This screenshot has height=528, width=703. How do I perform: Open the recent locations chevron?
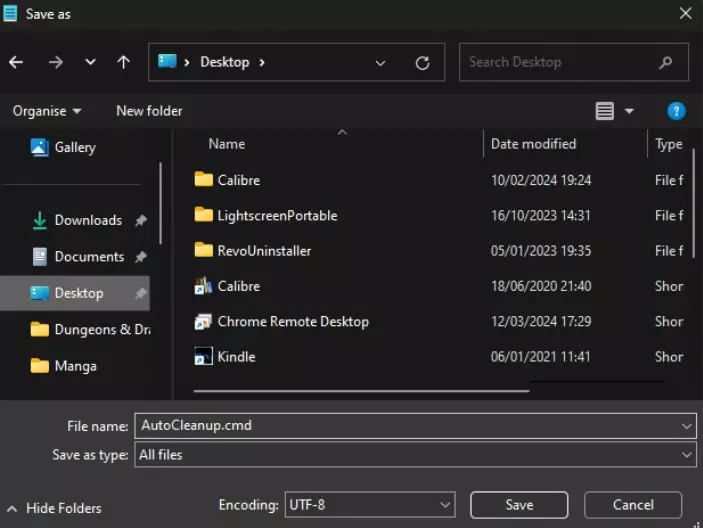point(90,62)
